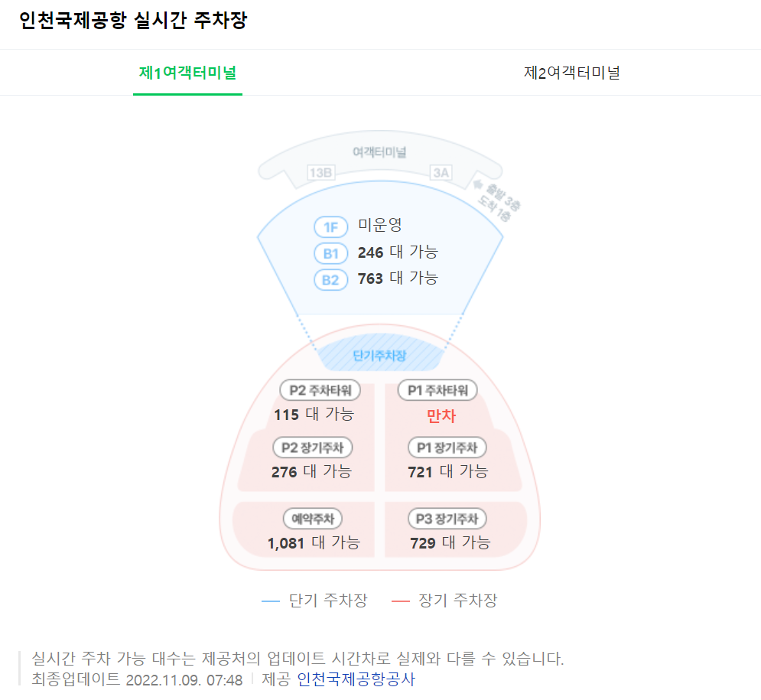Click the B1 floor badge
This screenshot has height=700, width=761.
point(330,253)
